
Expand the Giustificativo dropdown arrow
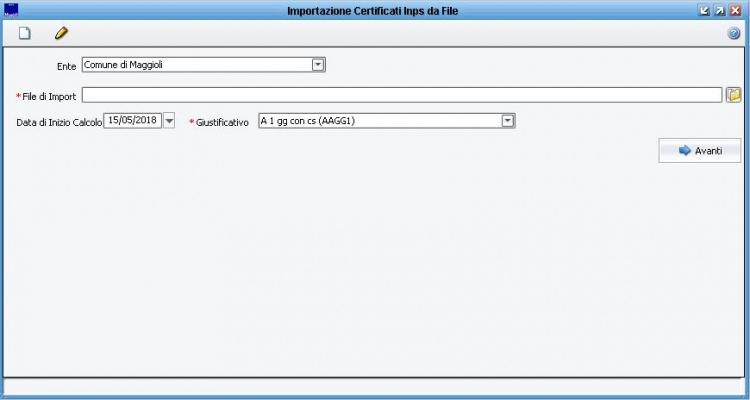pyautogui.click(x=507, y=121)
